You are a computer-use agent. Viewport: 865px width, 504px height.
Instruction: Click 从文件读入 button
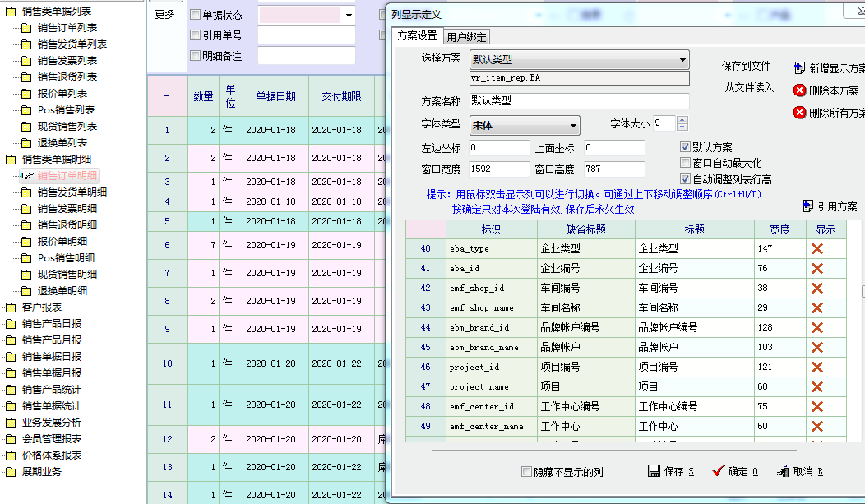pyautogui.click(x=748, y=87)
